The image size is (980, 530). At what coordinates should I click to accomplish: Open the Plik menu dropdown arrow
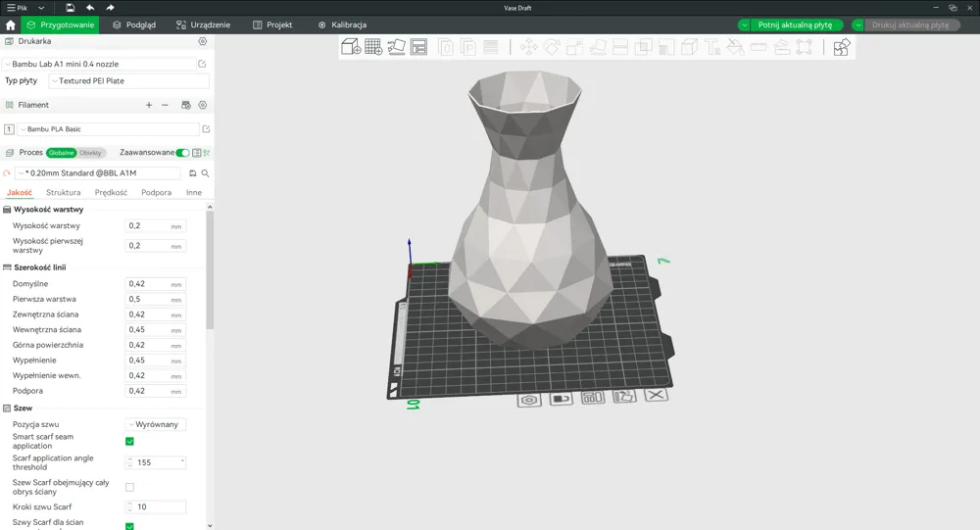click(41, 8)
